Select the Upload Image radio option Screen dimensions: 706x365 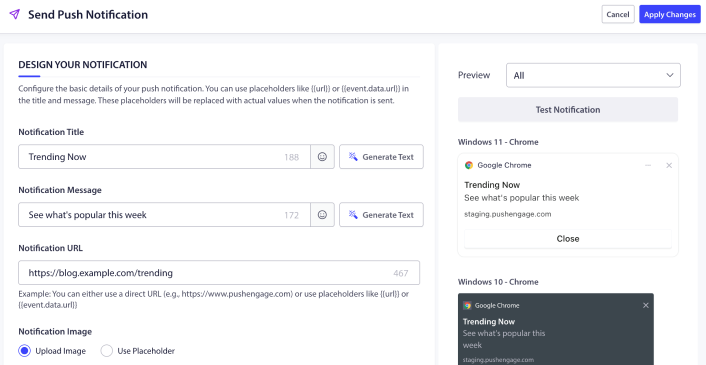tap(25, 351)
